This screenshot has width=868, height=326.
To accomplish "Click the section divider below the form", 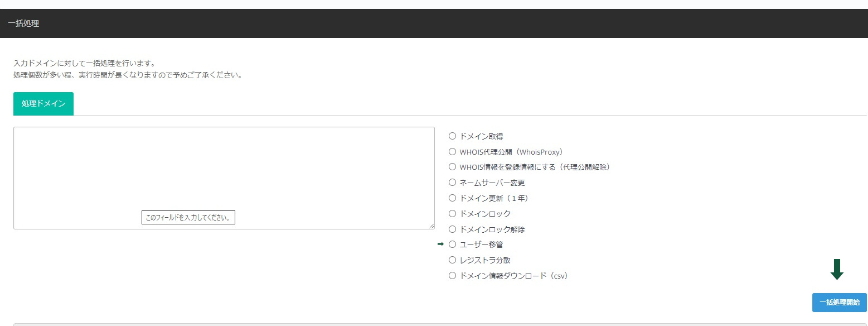I will tap(434, 324).
